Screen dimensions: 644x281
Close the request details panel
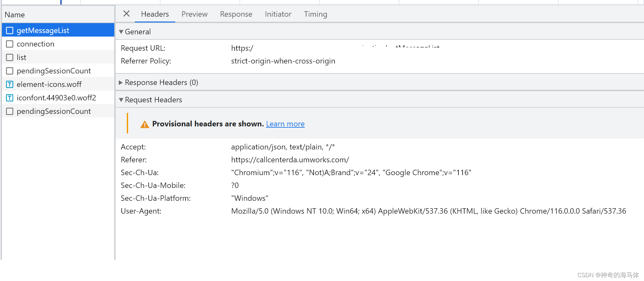126,13
